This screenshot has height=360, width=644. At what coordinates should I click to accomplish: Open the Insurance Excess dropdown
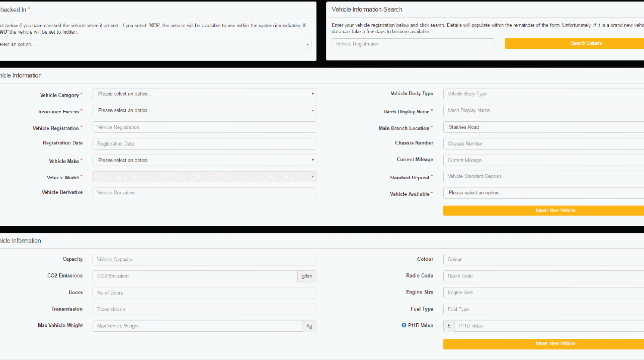pyautogui.click(x=204, y=110)
